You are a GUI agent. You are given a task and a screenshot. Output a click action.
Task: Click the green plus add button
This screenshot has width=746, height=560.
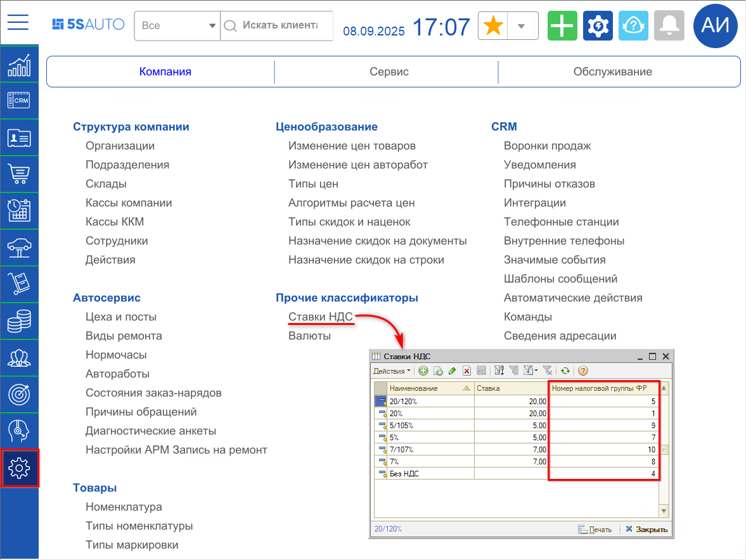[562, 26]
